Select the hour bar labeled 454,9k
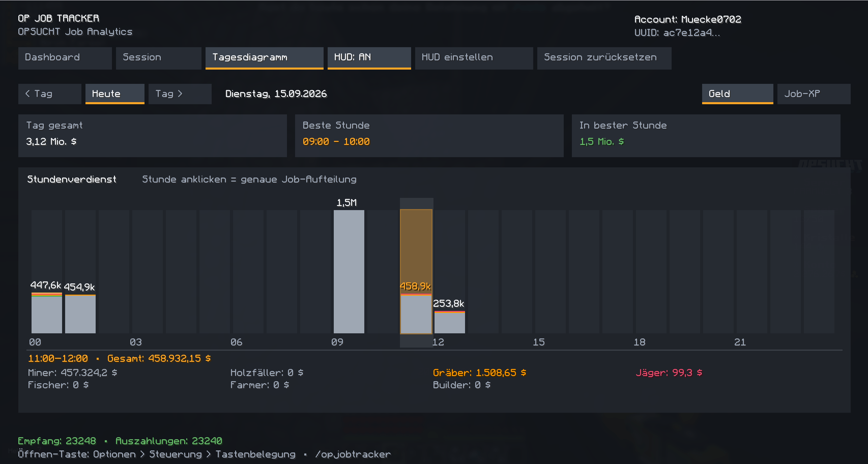This screenshot has width=868, height=464. click(80, 314)
